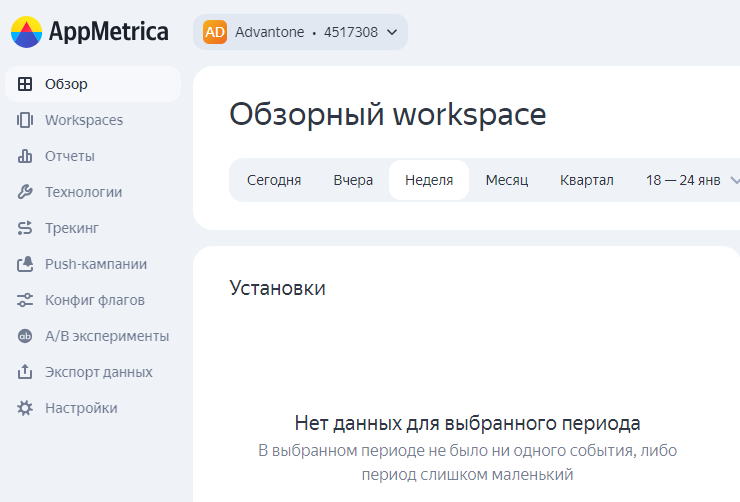Click the Технологии wrench icon

coord(25,192)
